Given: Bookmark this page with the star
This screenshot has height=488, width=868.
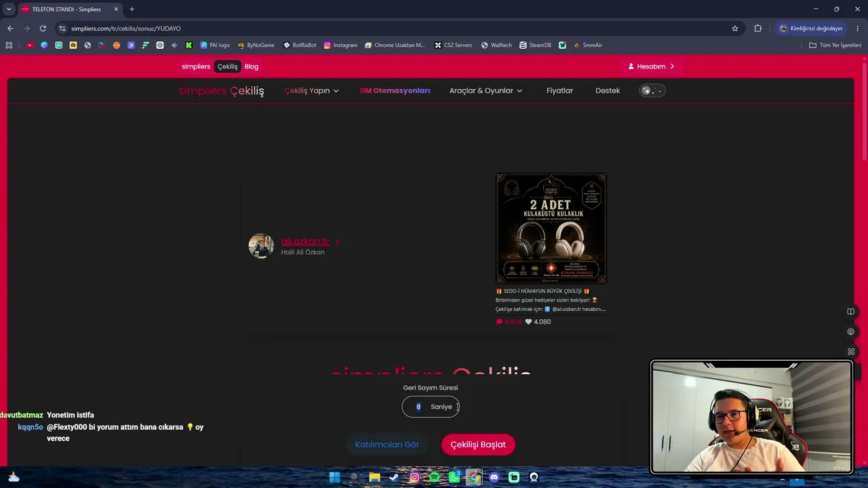Looking at the screenshot, I should [735, 28].
